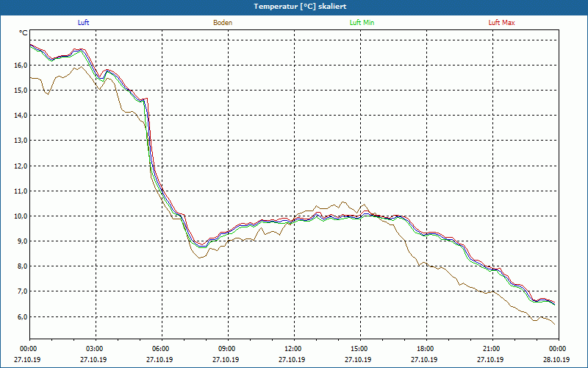Viewport: 588px width, 368px height.
Task: Click the '15:00' time axis label
Action: (x=359, y=349)
